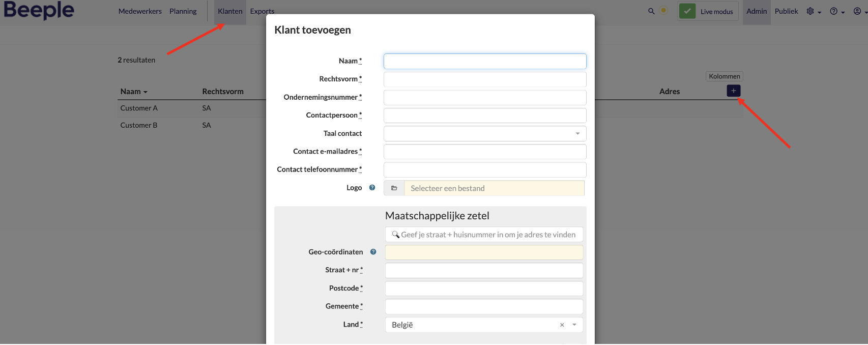Focus the Contact telefoonnummer field

(x=485, y=170)
